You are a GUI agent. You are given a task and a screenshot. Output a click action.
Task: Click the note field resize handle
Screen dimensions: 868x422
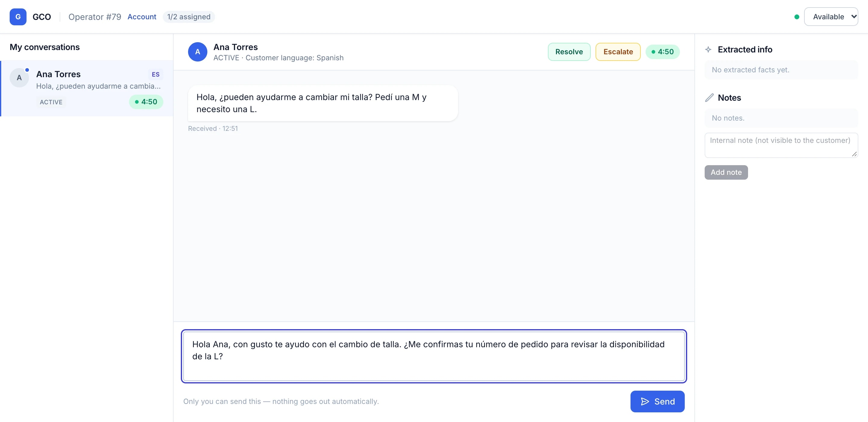coord(854,154)
